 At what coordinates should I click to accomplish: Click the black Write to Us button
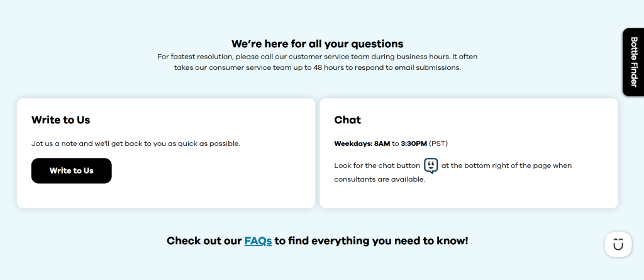[x=71, y=171]
